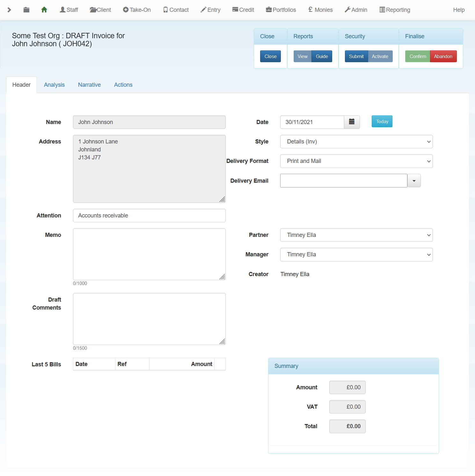Switch to the Narrative tab
Screen dimensions: 475x476
coord(89,85)
